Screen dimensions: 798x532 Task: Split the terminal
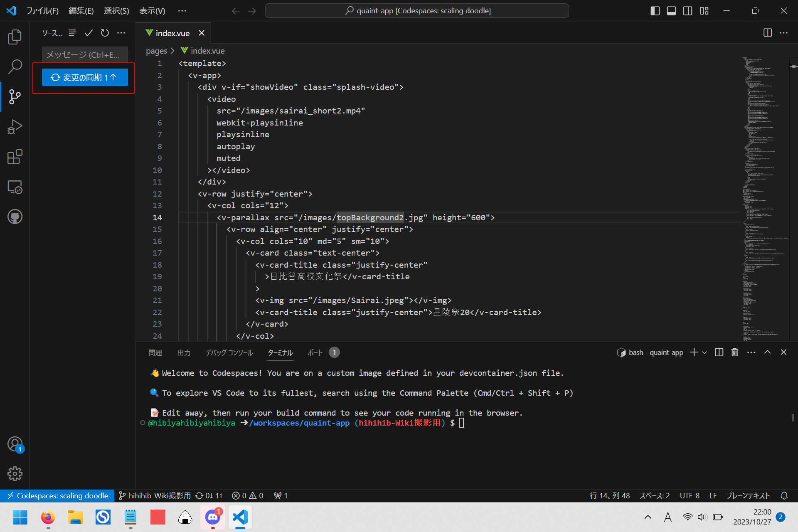coord(719,352)
